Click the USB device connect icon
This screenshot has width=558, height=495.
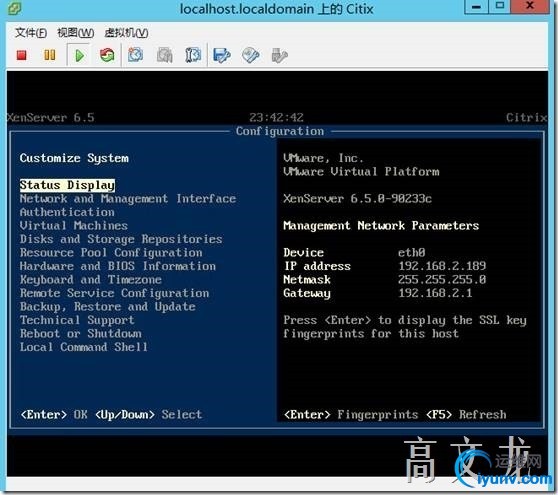click(x=279, y=56)
